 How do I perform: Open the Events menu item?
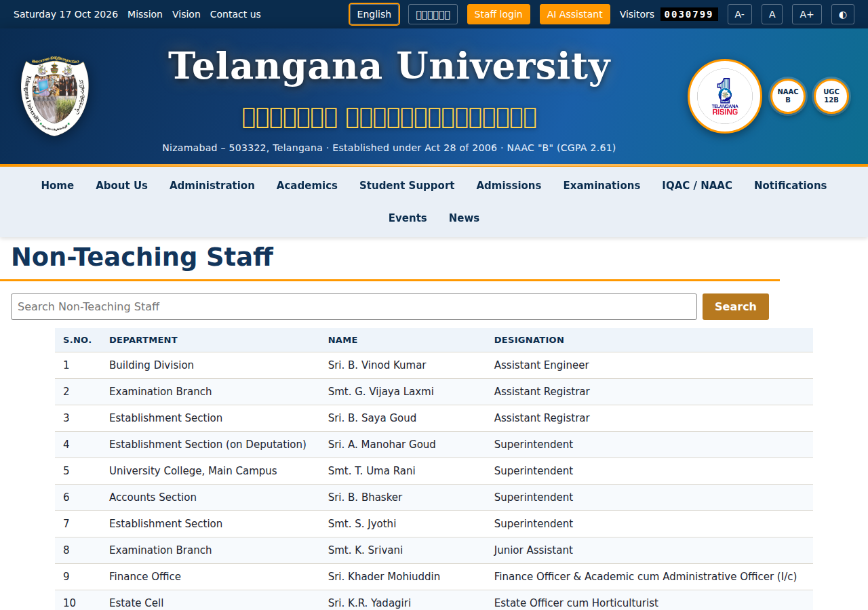pos(408,218)
